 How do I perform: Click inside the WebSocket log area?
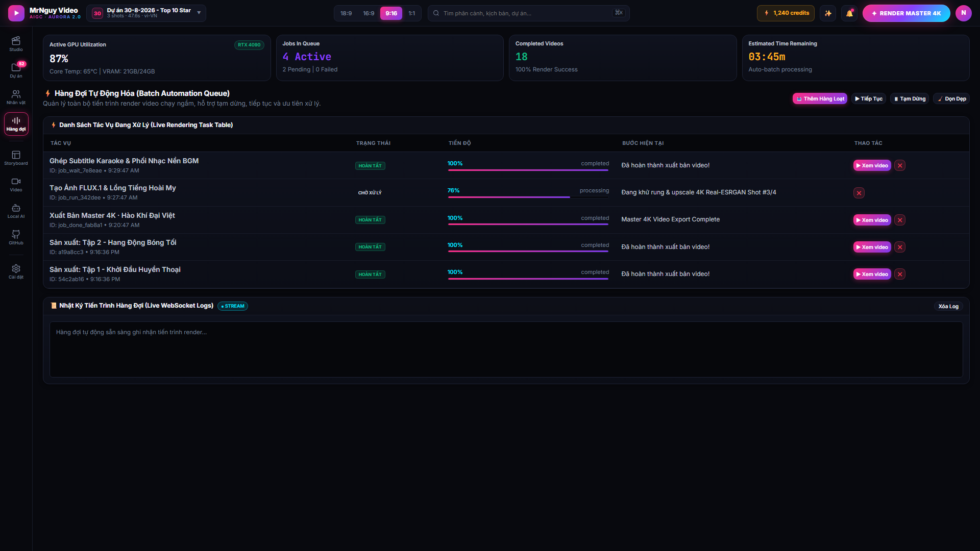point(506,349)
